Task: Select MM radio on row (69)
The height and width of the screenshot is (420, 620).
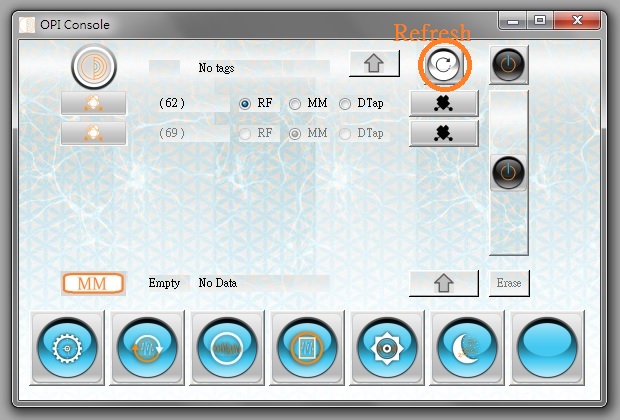Action: tap(295, 134)
